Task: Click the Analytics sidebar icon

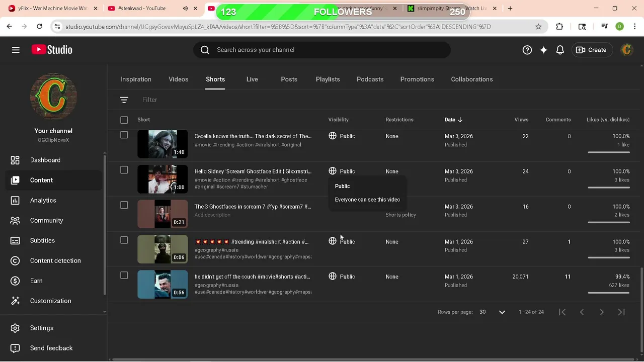Action: [x=15, y=200]
